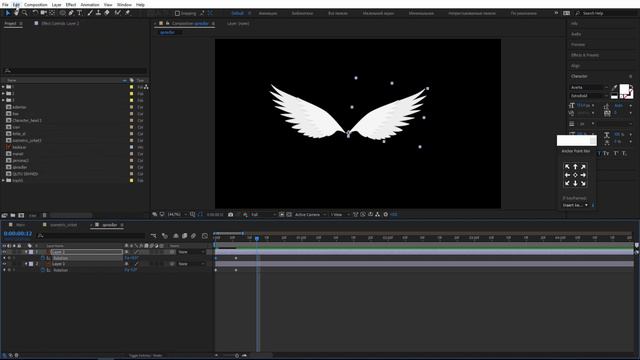Hide Layer 1 with eye toggle
The height and width of the screenshot is (360, 640).
coord(4,264)
